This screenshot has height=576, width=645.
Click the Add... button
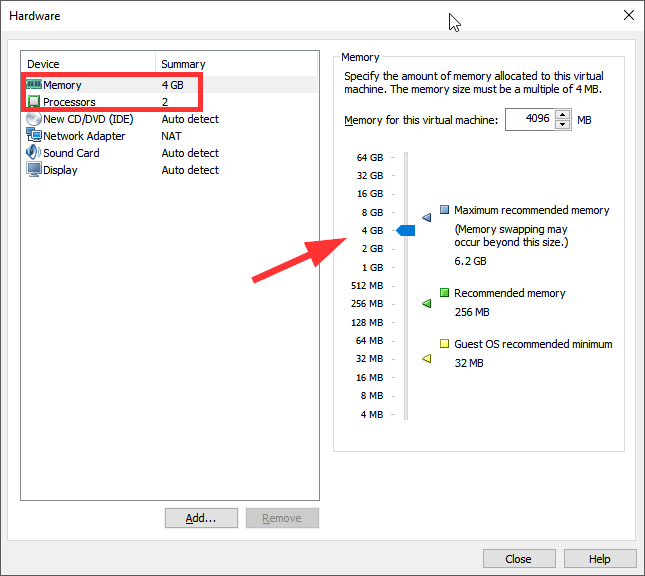click(201, 518)
